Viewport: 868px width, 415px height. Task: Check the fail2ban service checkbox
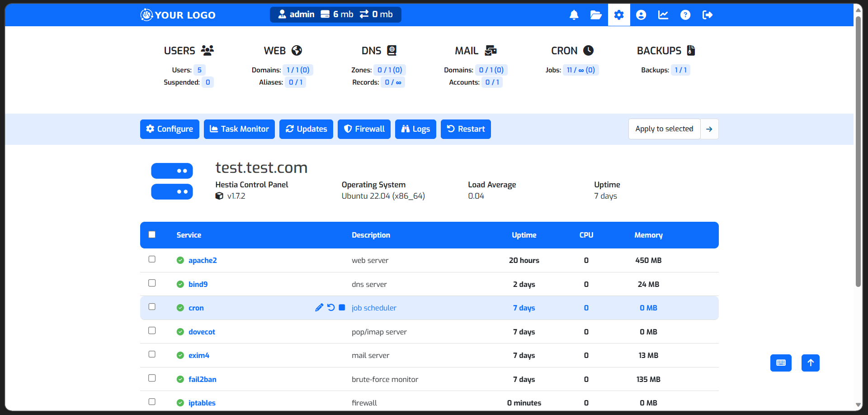[152, 378]
